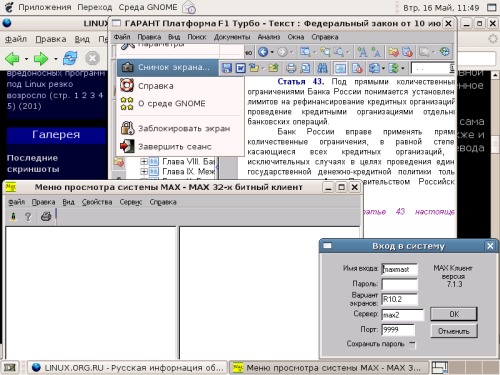
Task: Click Вариант экранов field with R10.2
Action: coord(399,299)
